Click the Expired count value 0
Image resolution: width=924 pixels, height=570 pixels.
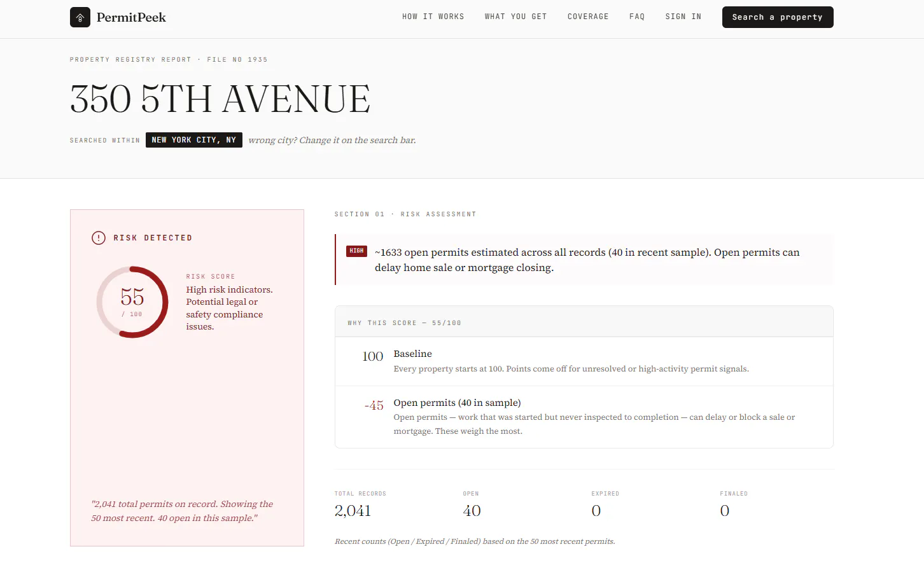coord(596,511)
